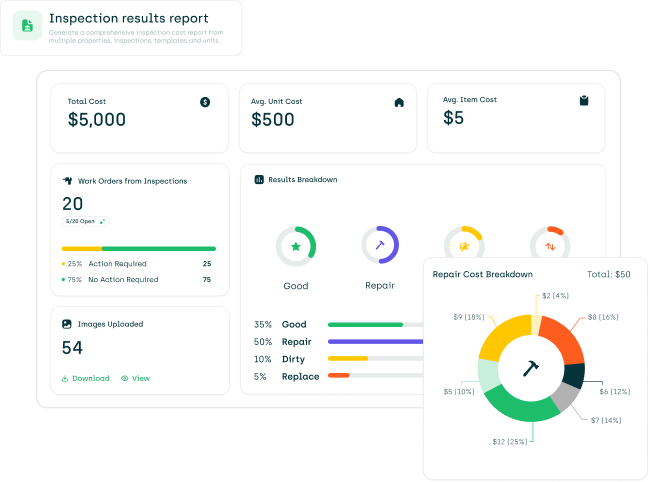
Task: Click the Images Uploaded picture icon
Action: [x=67, y=324]
